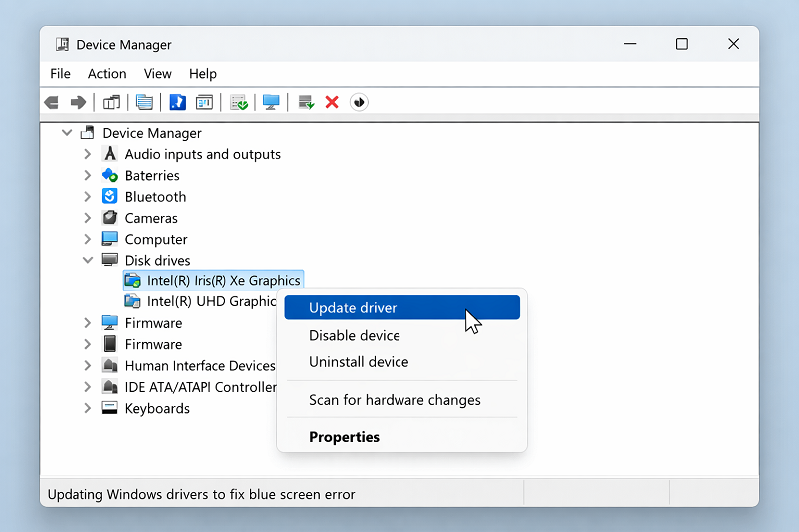Image resolution: width=799 pixels, height=532 pixels.
Task: Select the Intel(R) UHD Graphic row
Action: point(201,301)
